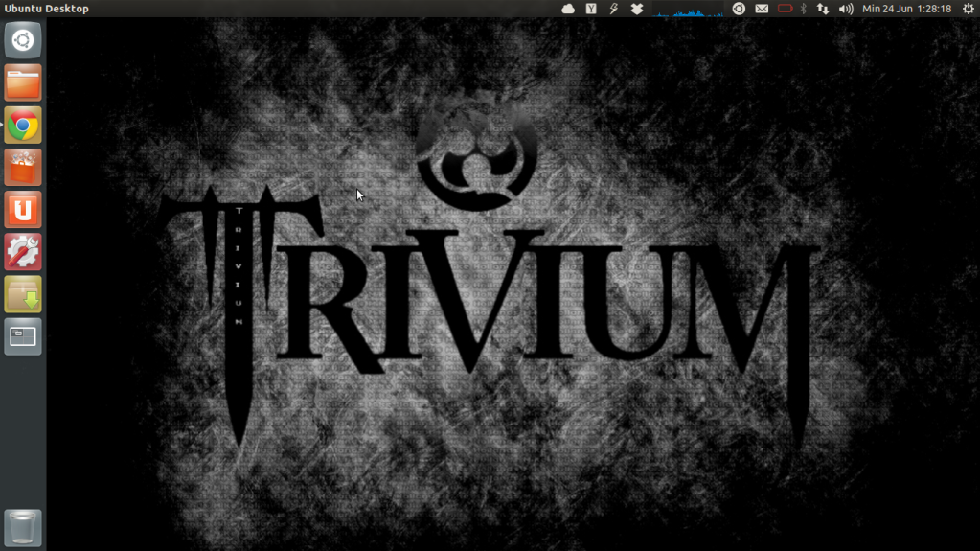Click the Ubuntu Desktop panel title
Viewport: 980px width, 551px height.
point(47,9)
